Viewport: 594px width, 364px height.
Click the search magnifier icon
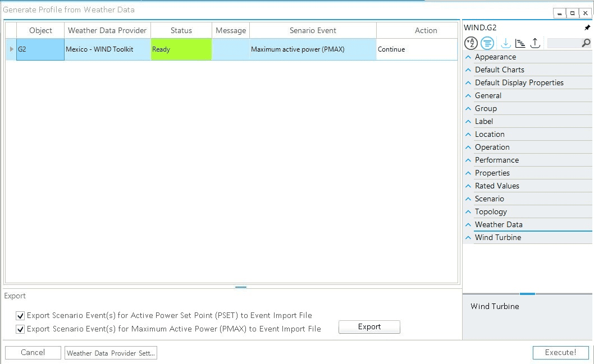586,43
